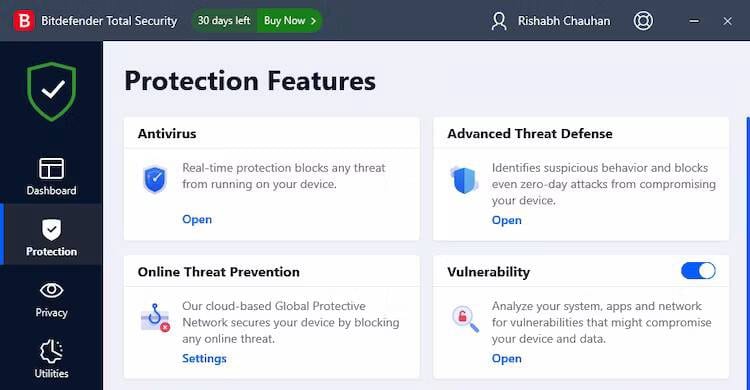The height and width of the screenshot is (390, 750).
Task: Open the Dashboard sidebar section
Action: coord(51,177)
